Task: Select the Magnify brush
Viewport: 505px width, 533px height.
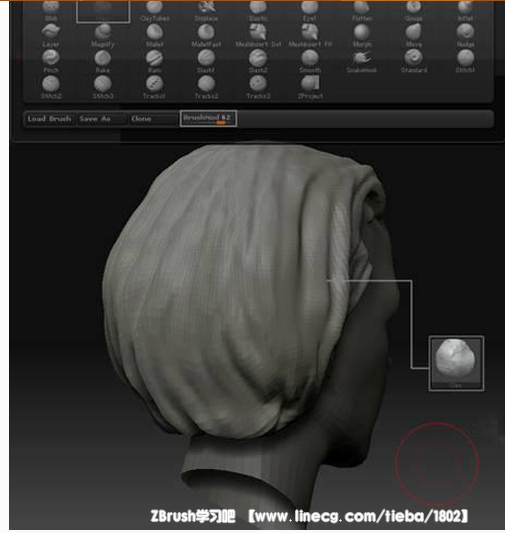Action: tap(103, 35)
